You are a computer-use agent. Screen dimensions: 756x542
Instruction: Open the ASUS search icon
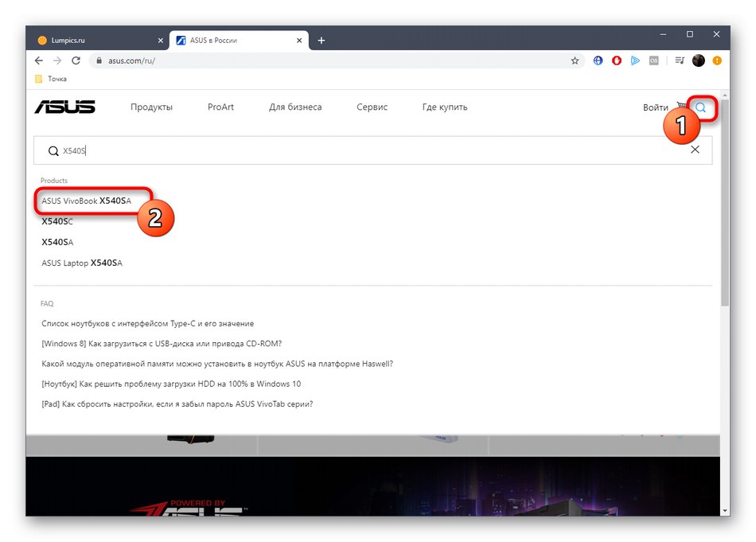pyautogui.click(x=700, y=107)
